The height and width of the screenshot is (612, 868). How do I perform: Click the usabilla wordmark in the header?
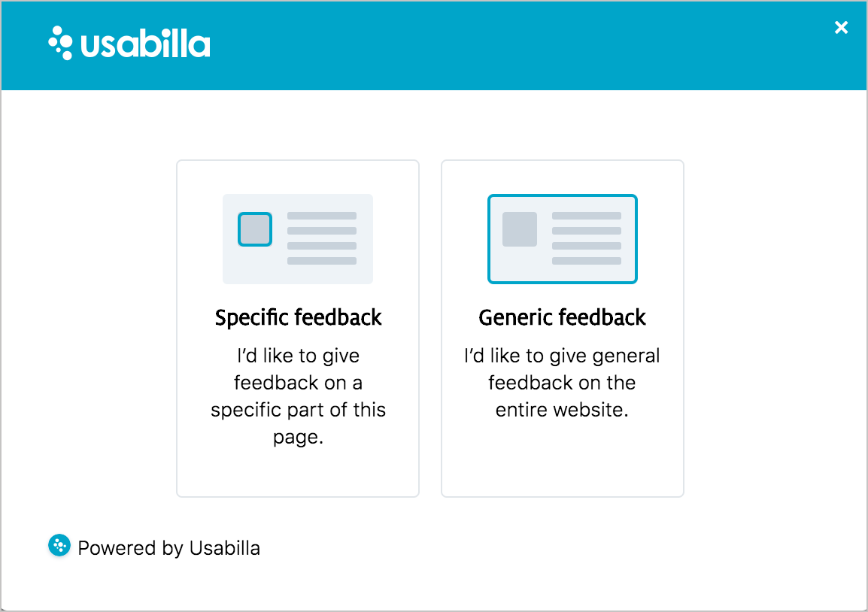145,43
